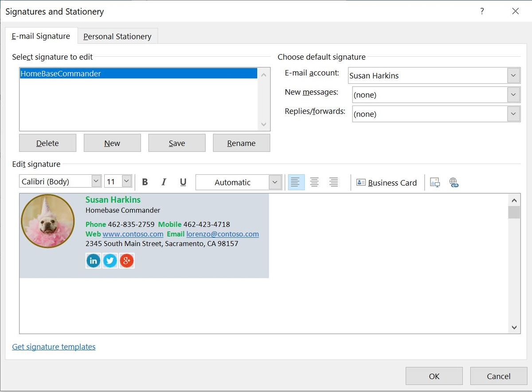Switch to the Personal Stationery tab
Viewport: 532px width, 392px height.
click(117, 36)
